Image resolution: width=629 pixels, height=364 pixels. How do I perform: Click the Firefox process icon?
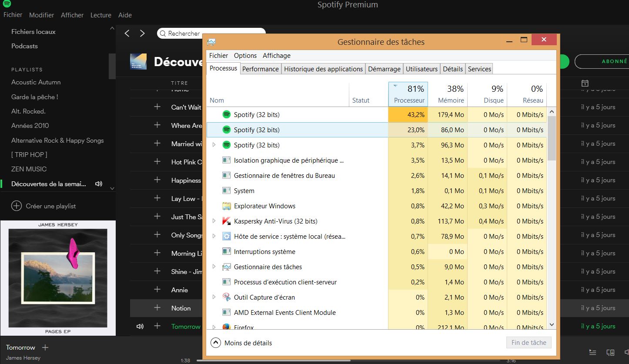click(x=226, y=327)
